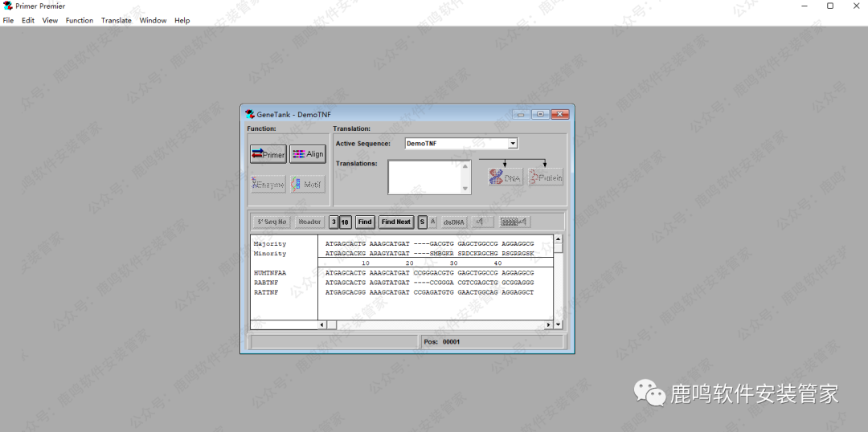
Task: Open the Window menu
Action: pos(153,20)
